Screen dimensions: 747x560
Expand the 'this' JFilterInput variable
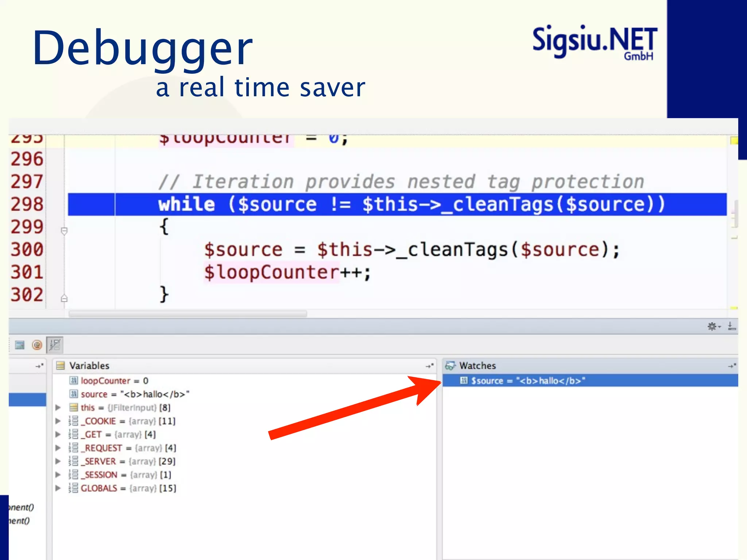pos(58,408)
